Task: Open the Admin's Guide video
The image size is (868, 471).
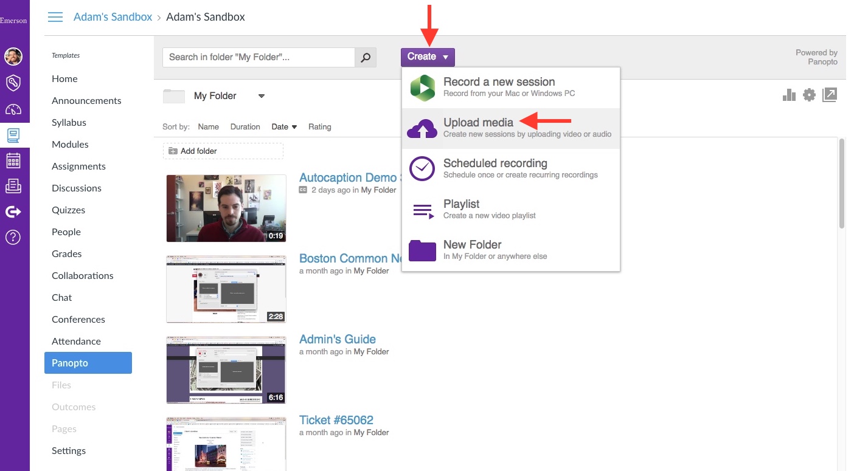Action: 338,339
